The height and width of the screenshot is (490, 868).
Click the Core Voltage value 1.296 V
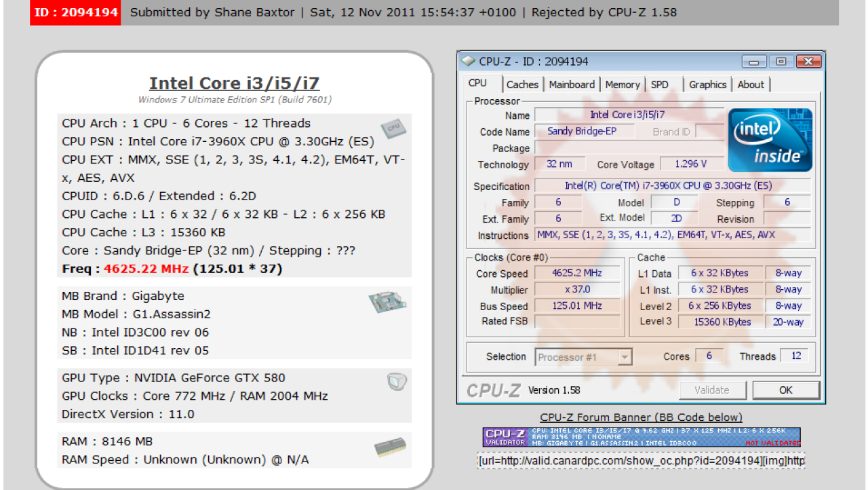click(690, 164)
